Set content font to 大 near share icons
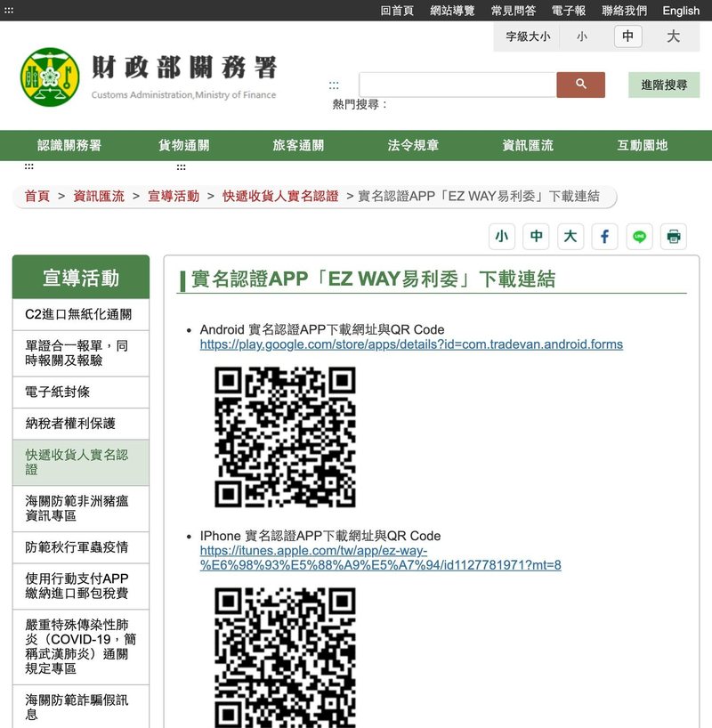Screen dimensions: 712x728 coord(570,237)
